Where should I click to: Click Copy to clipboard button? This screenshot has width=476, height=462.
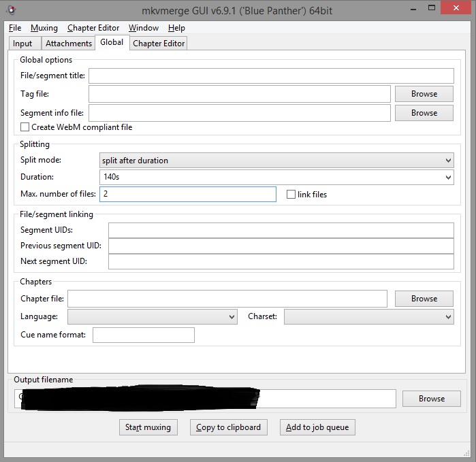(229, 427)
